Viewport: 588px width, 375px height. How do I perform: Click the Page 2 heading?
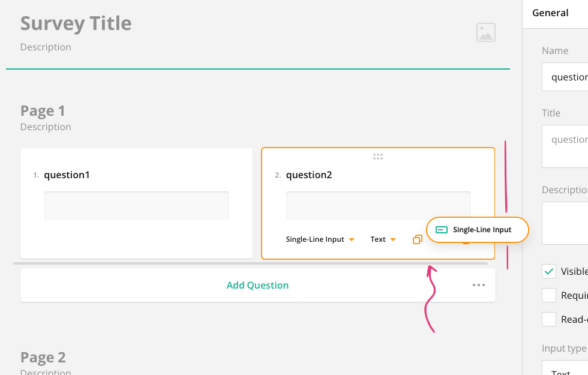43,357
